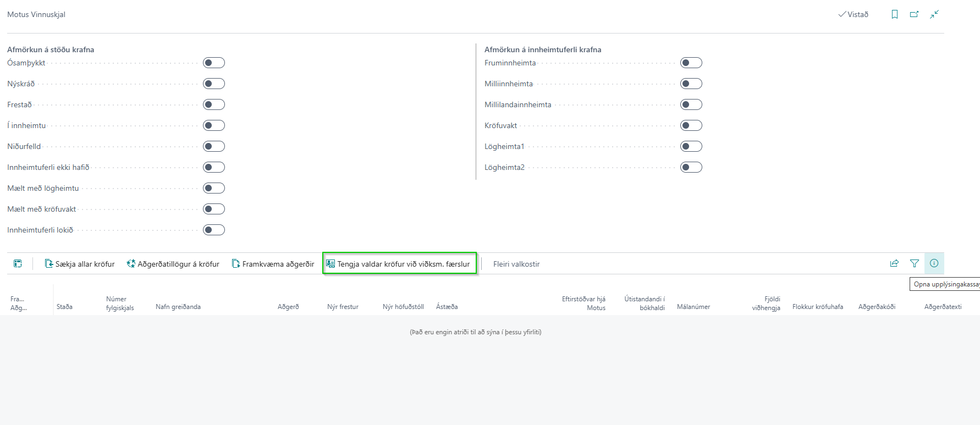This screenshot has width=980, height=425.
Task: Click the collapse page arrows icon
Action: pos(934,14)
